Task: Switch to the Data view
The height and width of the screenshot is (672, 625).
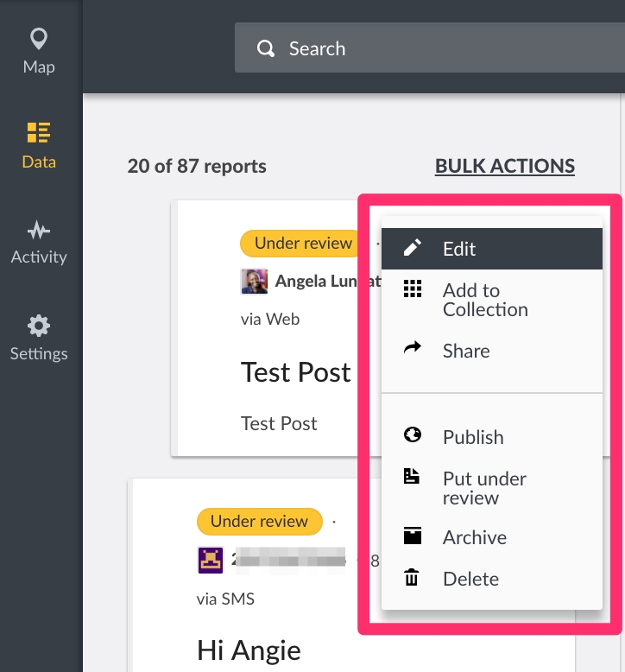Action: point(39,145)
